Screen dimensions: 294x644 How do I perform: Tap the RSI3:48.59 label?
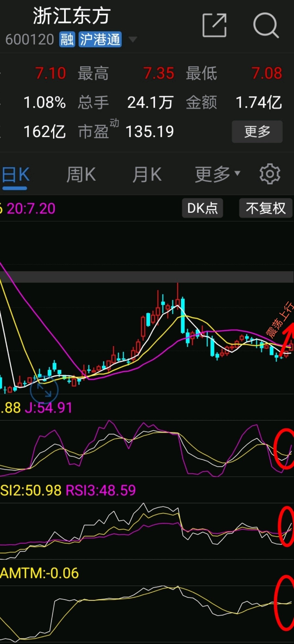tap(101, 490)
